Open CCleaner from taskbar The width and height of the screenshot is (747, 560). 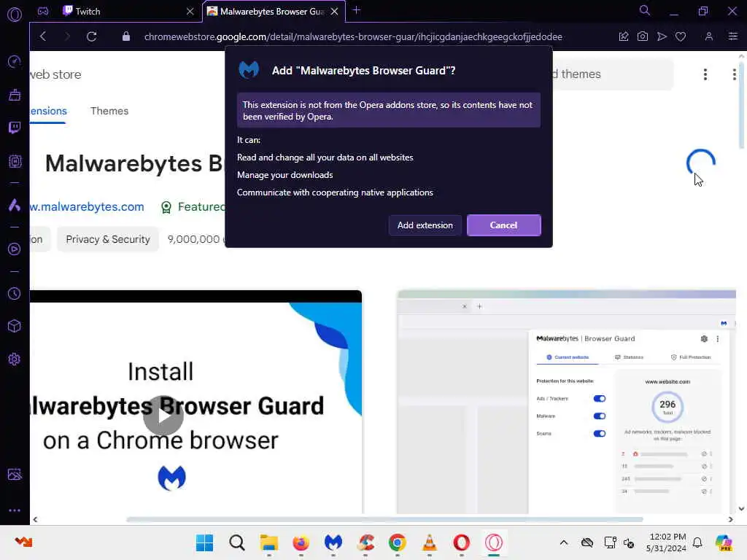click(x=365, y=542)
